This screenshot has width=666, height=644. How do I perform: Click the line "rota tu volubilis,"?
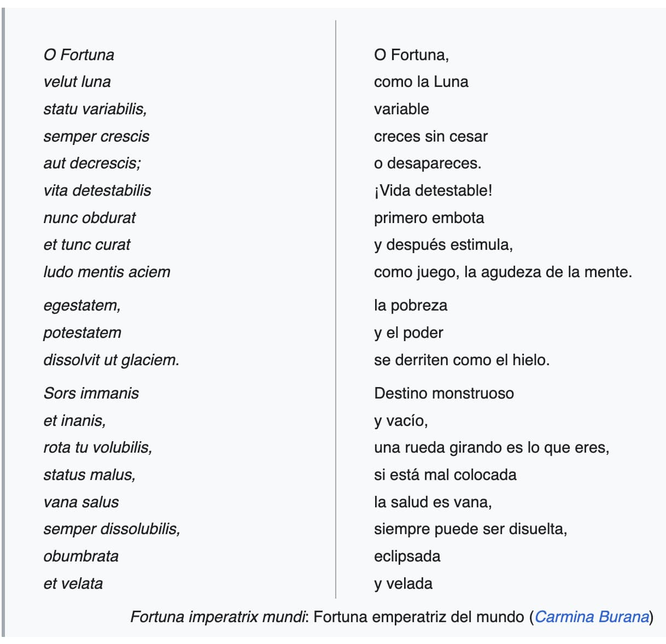pos(98,447)
